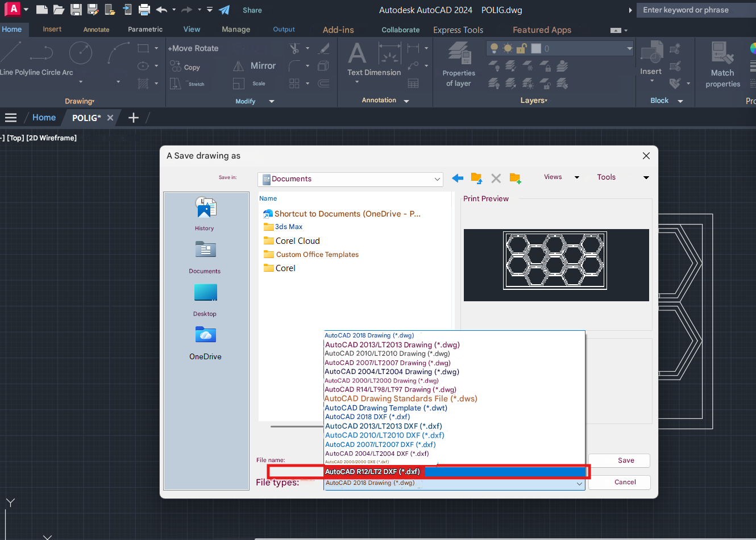Viewport: 756px width, 540px height.
Task: Click the Open file folder icon in quick access toolbar
Action: coord(59,10)
